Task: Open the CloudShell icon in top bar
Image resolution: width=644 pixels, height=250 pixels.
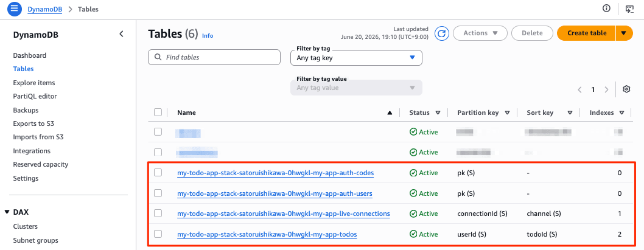Action: 629,9
